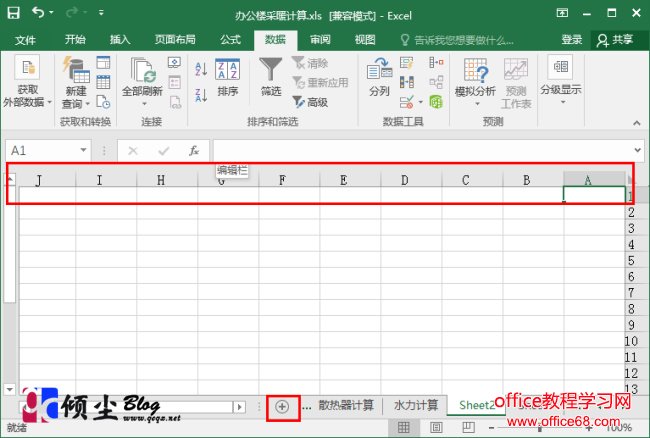Switch to Page Break Preview icon

468,427
